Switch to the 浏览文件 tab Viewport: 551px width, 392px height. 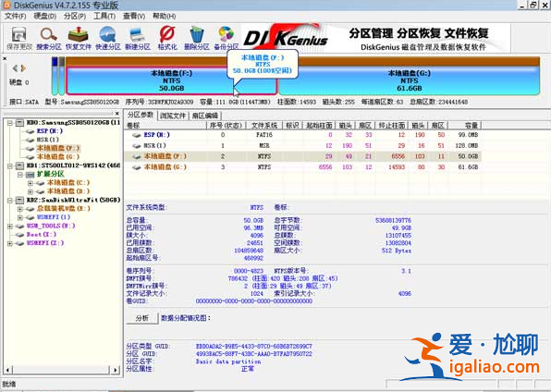point(173,116)
